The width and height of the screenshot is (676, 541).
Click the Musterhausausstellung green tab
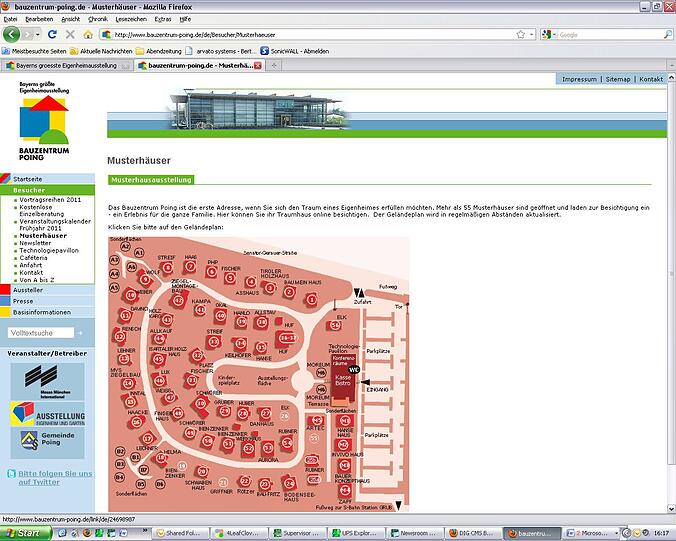tap(151, 180)
